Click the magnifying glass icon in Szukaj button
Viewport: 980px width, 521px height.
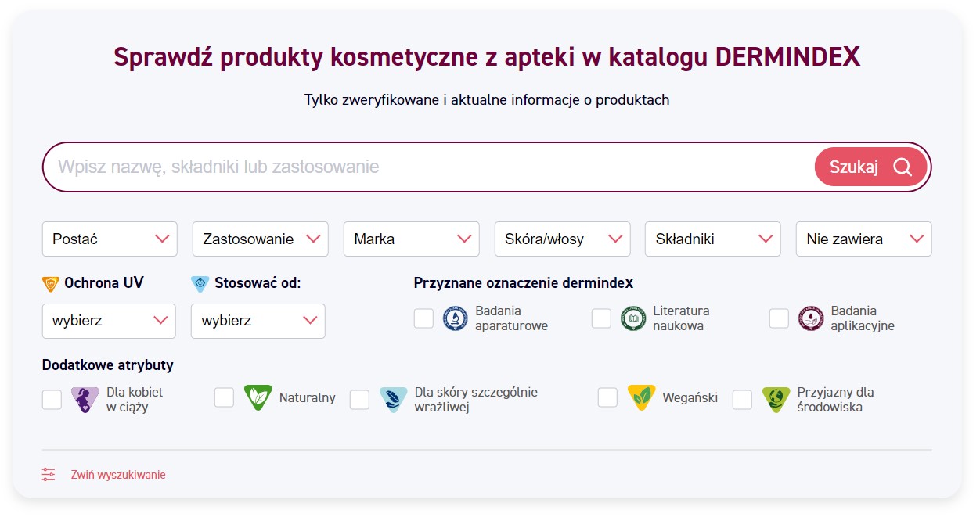903,167
